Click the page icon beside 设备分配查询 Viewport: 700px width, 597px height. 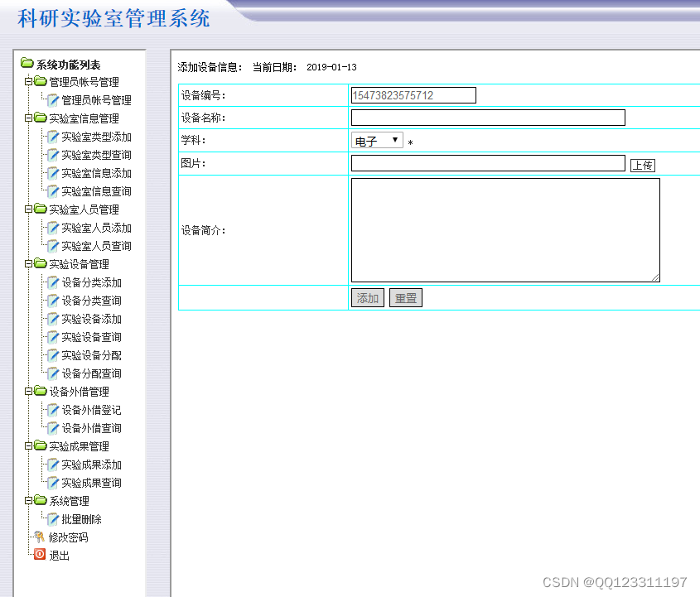(53, 373)
